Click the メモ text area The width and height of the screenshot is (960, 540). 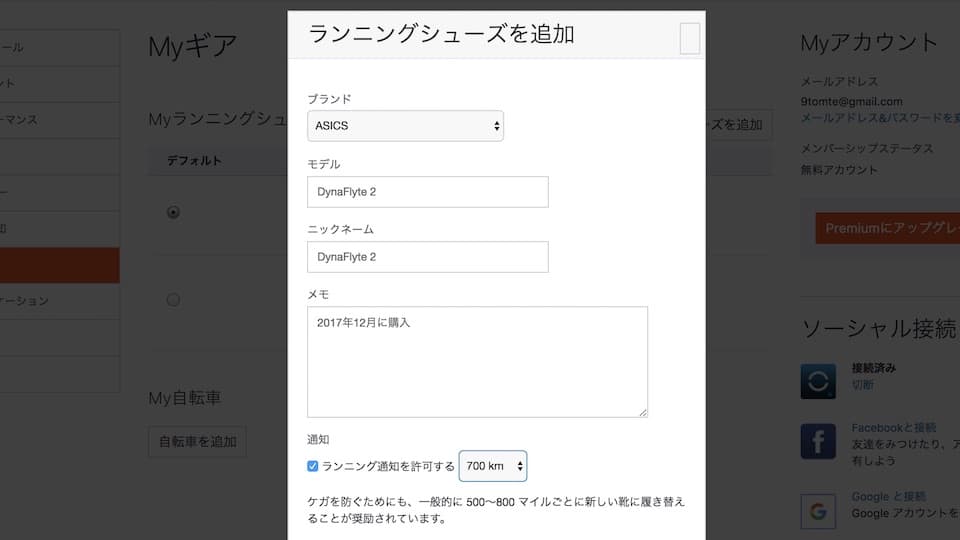[x=477, y=362]
